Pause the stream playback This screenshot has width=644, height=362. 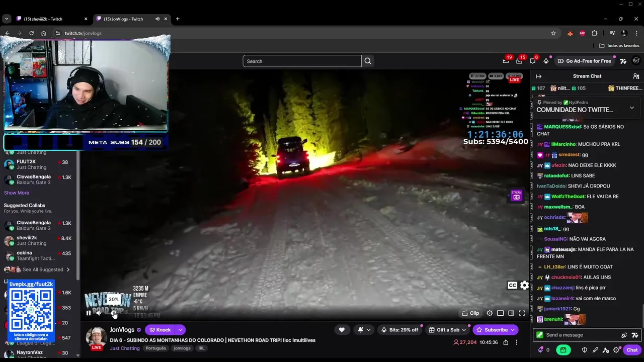(x=89, y=313)
